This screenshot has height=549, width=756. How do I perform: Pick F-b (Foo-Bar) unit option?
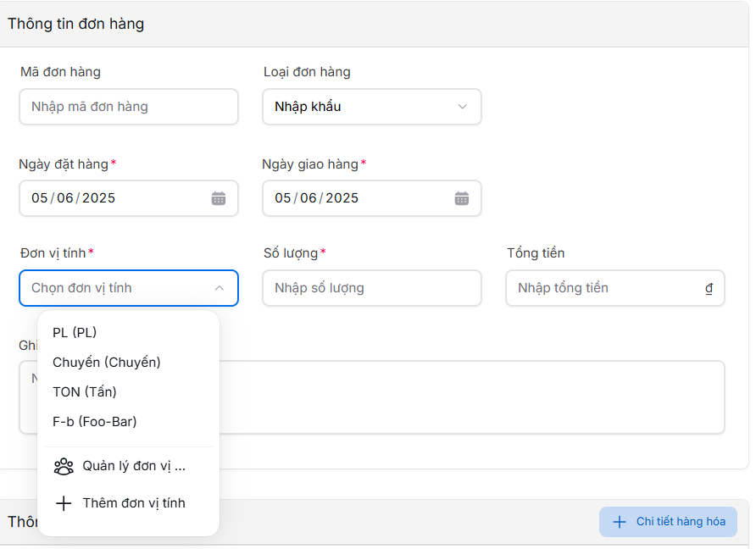point(95,421)
